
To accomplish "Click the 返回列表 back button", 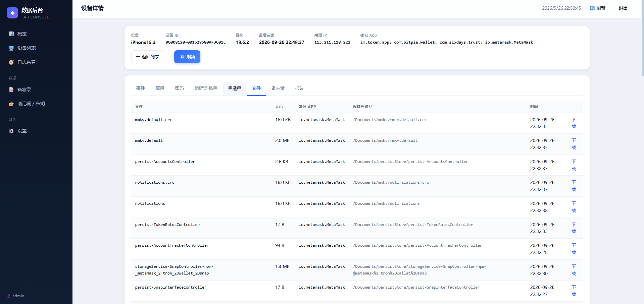I will click(x=148, y=57).
